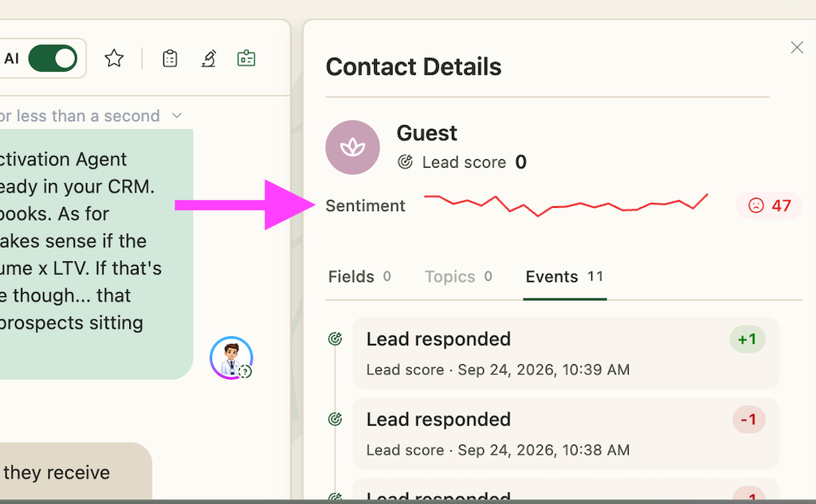Click the Sentiment label

tap(365, 206)
